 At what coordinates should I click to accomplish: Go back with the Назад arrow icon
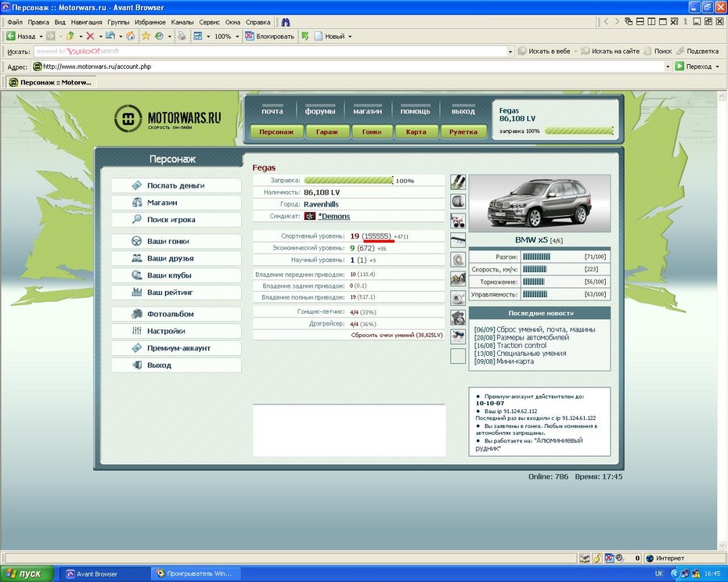[11, 36]
